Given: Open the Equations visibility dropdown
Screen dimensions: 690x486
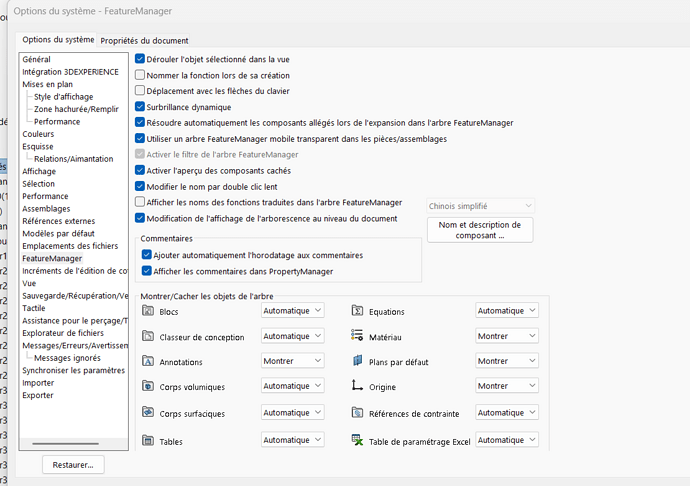Looking at the screenshot, I should (507, 310).
